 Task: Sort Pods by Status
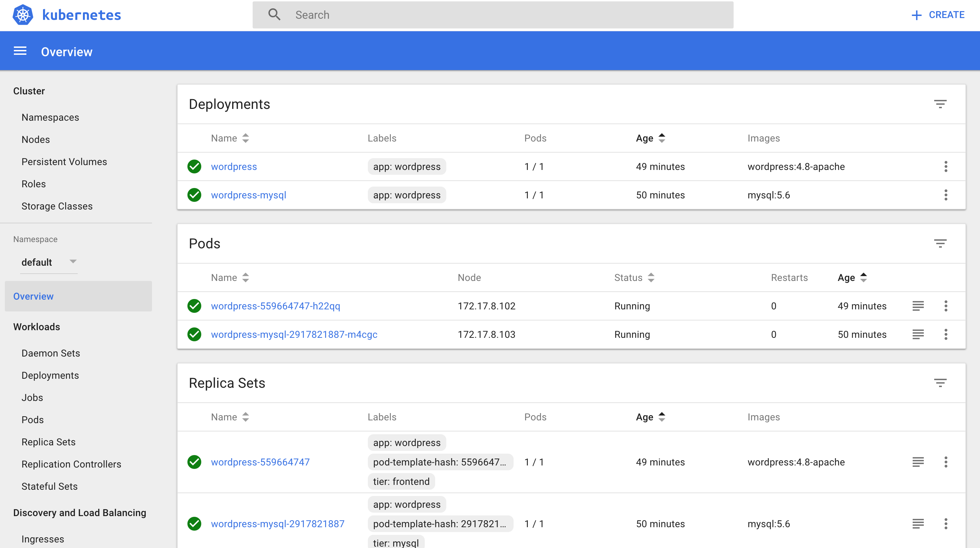[634, 277]
